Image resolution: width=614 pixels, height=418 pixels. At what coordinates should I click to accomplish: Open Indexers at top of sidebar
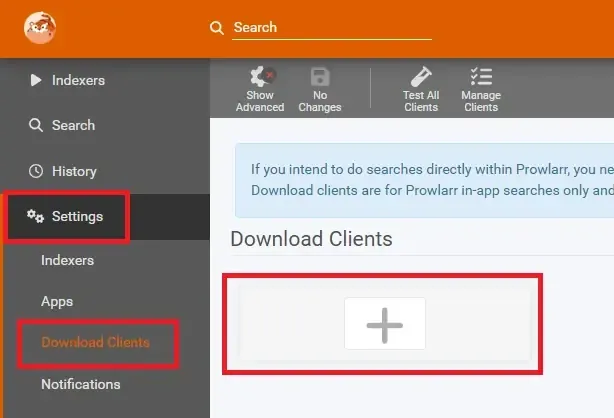coord(78,80)
